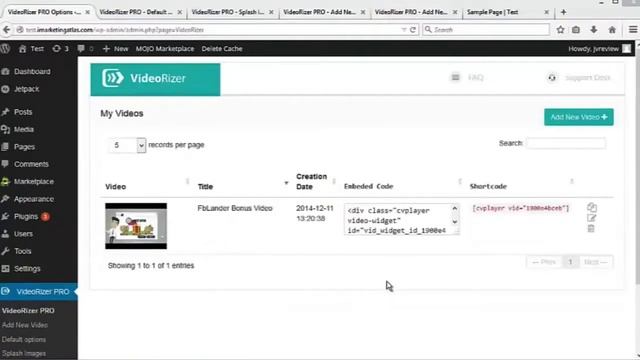640x360 pixels.
Task: Open MOJO Marketplace in admin bar
Action: coord(165,49)
